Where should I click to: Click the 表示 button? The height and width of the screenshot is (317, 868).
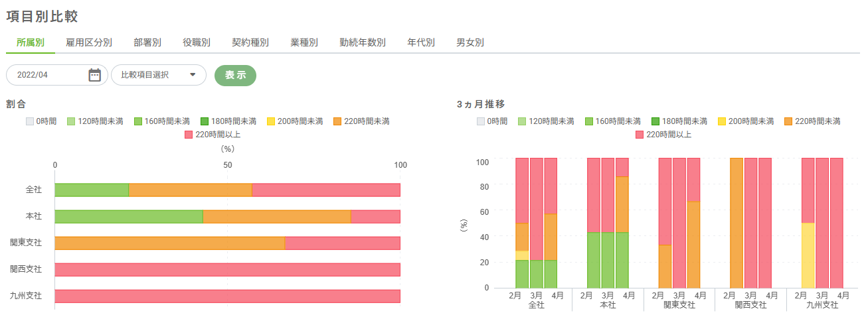click(x=235, y=75)
